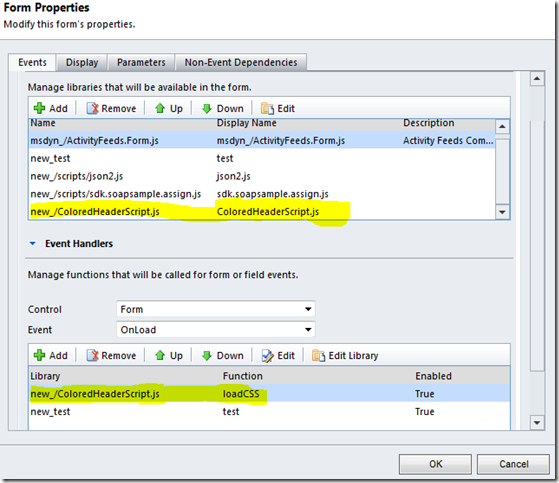Open the Control dropdown showing Form
This screenshot has width=559, height=483.
[x=216, y=309]
